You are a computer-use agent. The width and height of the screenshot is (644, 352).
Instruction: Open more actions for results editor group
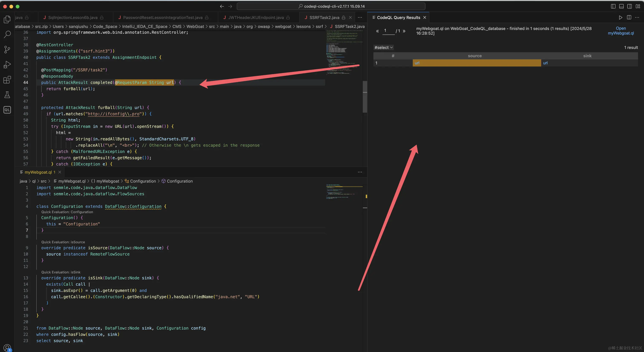pyautogui.click(x=637, y=17)
